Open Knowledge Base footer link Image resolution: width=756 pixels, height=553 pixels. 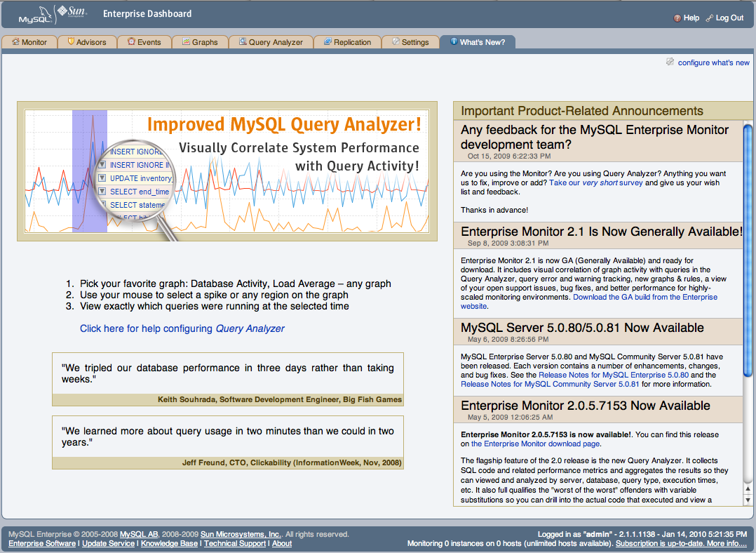pyautogui.click(x=169, y=544)
